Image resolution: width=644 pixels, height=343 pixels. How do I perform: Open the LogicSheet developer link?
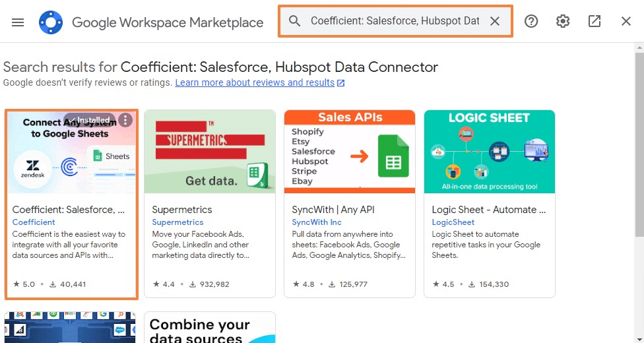(x=453, y=222)
